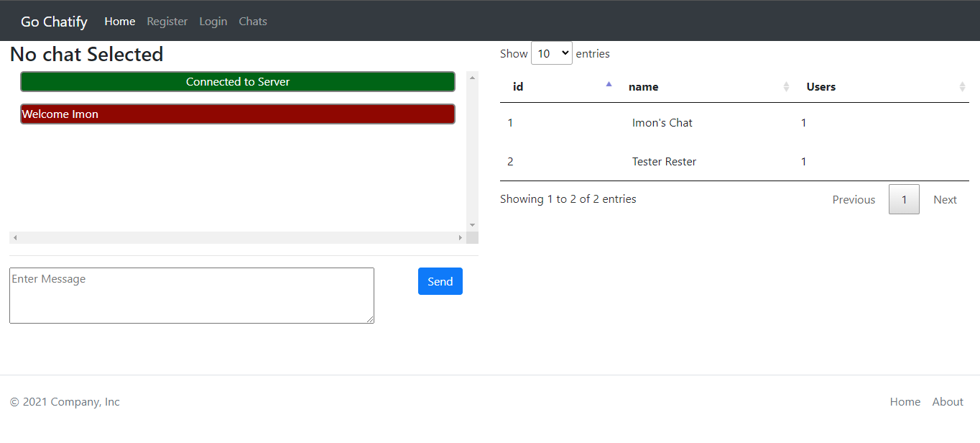This screenshot has height=443, width=980.
Task: Focus the Enter Message text area
Action: [x=191, y=296]
